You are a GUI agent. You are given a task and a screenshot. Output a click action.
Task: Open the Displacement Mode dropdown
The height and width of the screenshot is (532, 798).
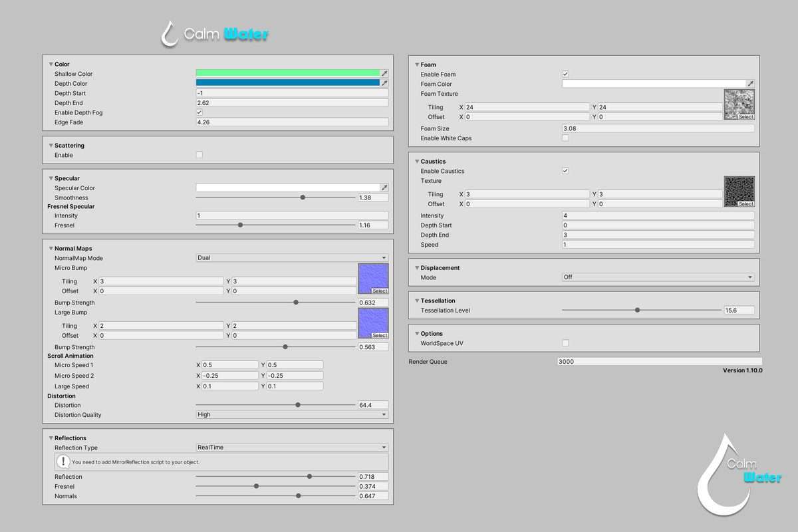click(658, 277)
